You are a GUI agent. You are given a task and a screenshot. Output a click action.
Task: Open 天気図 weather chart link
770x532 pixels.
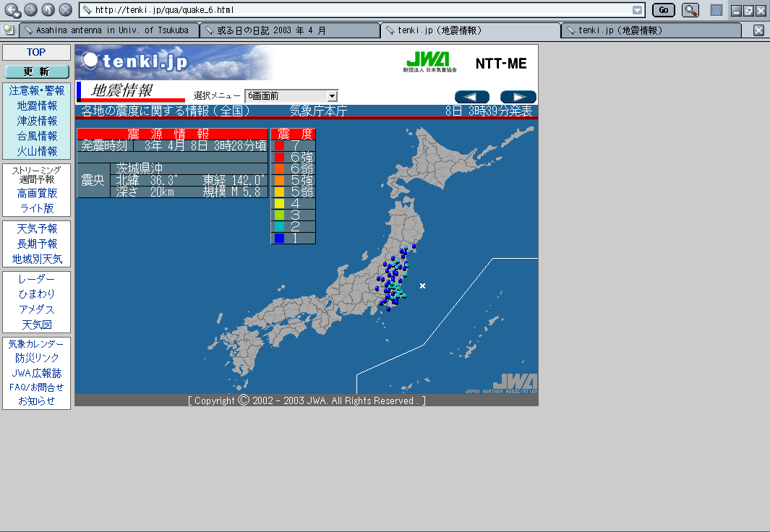pos(37,325)
